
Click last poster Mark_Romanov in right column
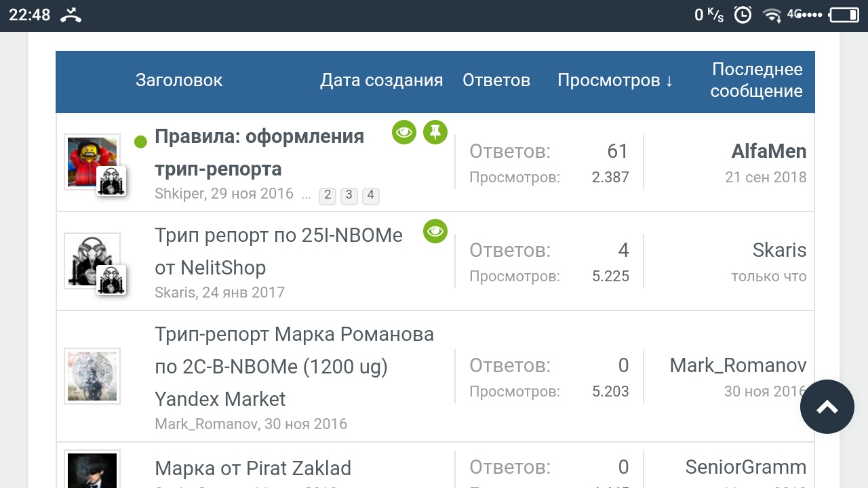click(x=738, y=366)
